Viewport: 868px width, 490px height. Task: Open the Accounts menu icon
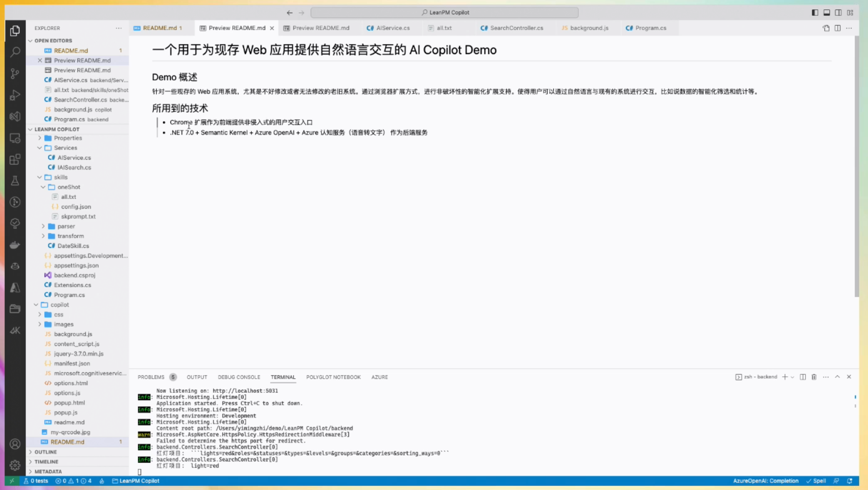click(x=15, y=444)
